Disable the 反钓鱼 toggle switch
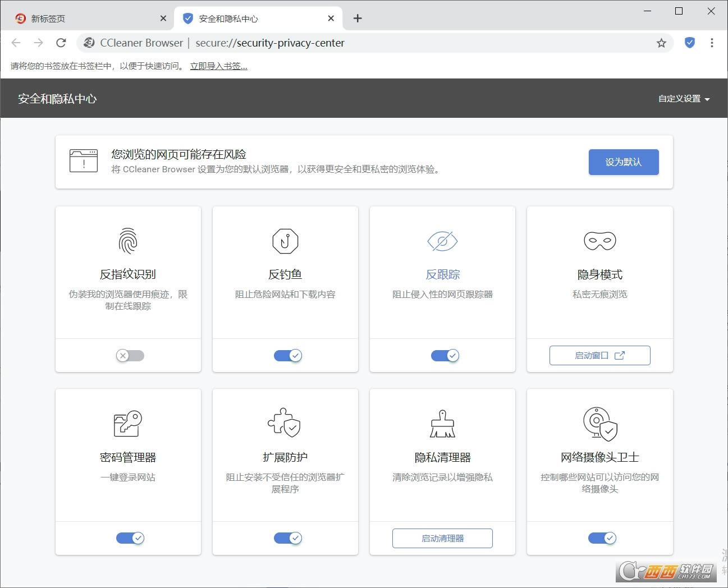 point(288,356)
